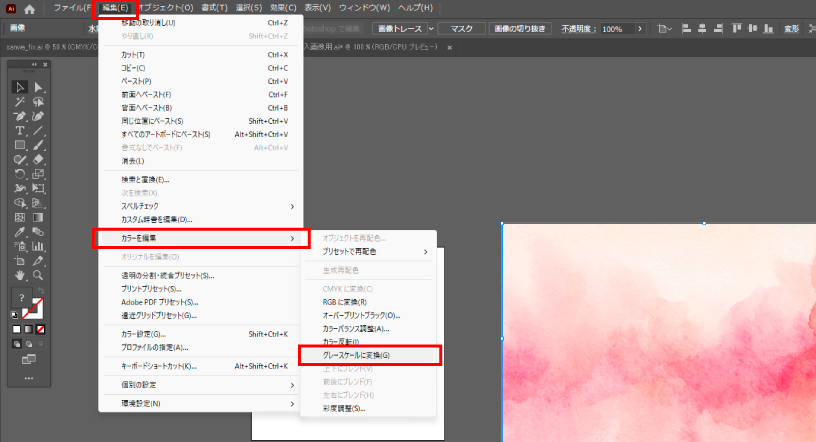Click the Illustrator home icon
The height and width of the screenshot is (442, 816).
(29, 8)
